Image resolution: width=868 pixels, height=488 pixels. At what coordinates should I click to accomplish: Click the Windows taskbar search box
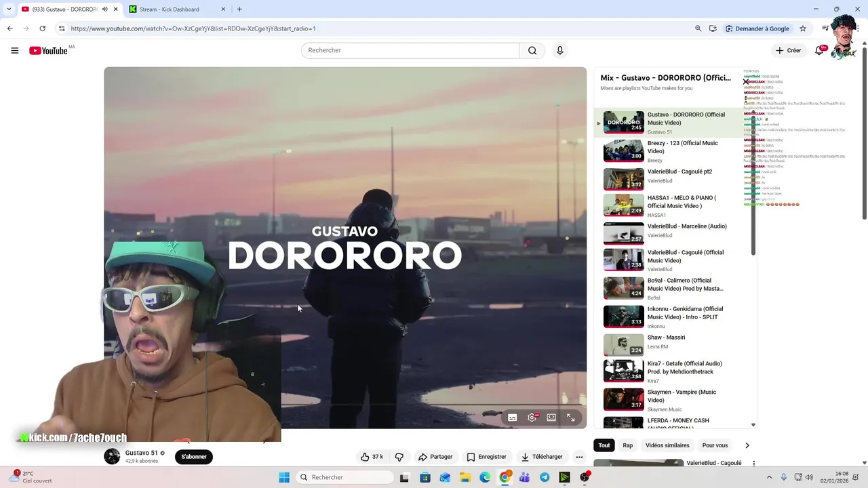pyautogui.click(x=344, y=477)
